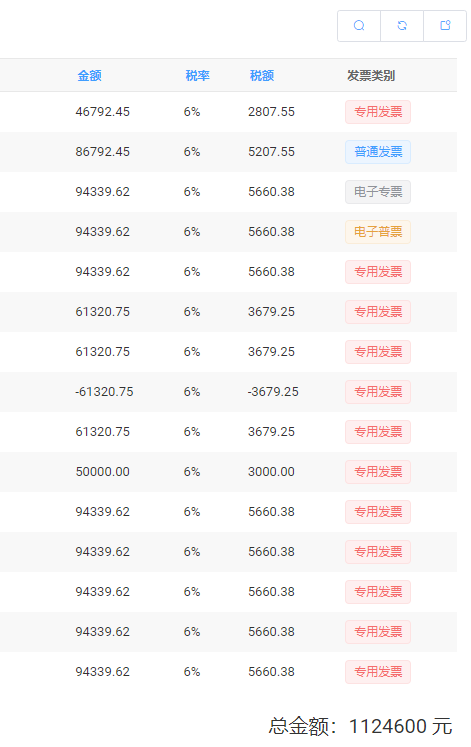471x747 pixels.
Task: Click the 2807.55 tax cell
Action: 271,111
